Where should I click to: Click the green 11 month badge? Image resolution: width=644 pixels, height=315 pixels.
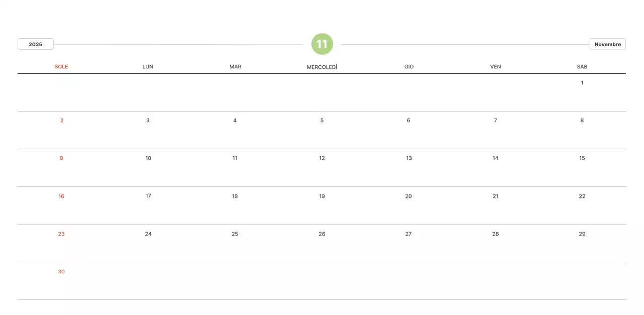pyautogui.click(x=322, y=44)
